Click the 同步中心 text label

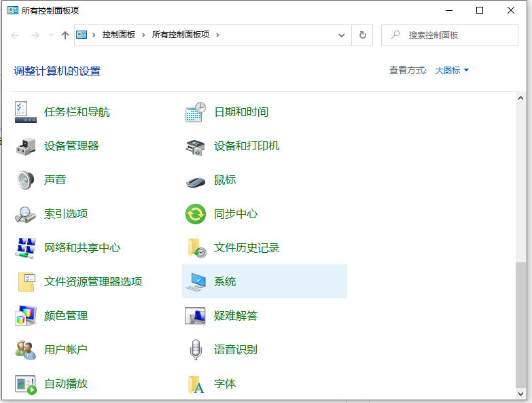[236, 213]
